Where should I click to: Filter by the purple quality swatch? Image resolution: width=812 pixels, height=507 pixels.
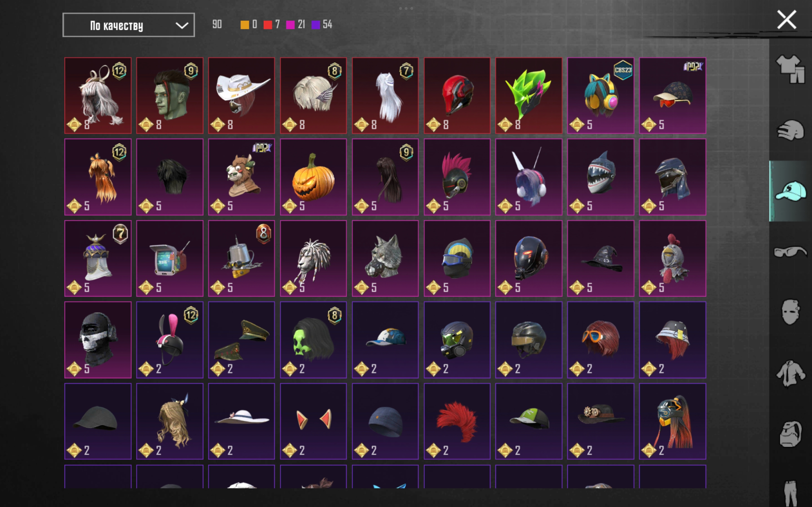pyautogui.click(x=316, y=25)
